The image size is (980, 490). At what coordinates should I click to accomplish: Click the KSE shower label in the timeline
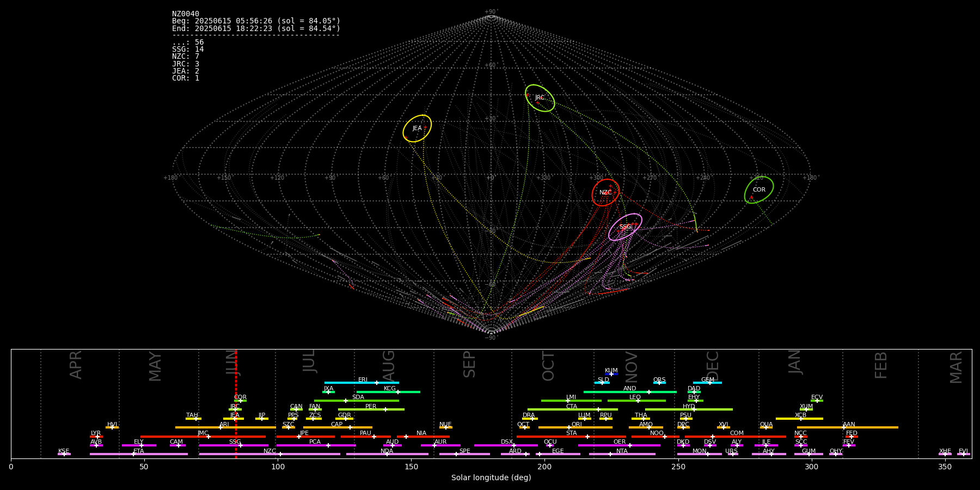pos(64,451)
